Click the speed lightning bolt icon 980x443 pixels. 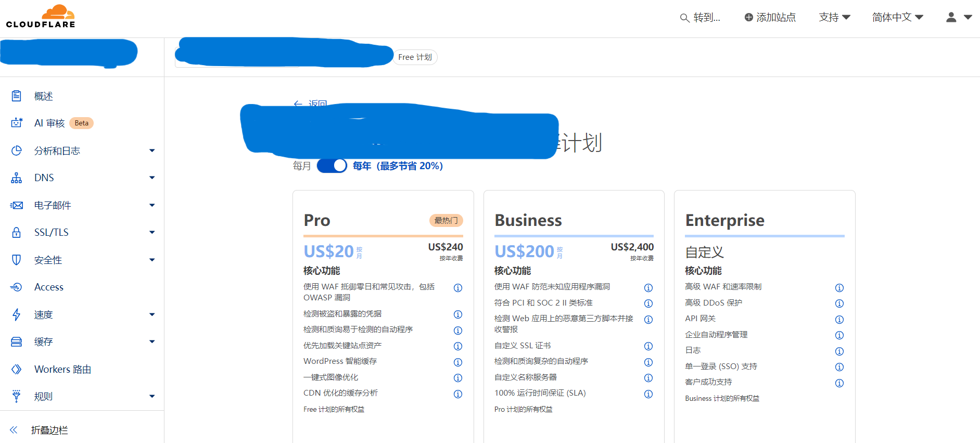tap(17, 314)
